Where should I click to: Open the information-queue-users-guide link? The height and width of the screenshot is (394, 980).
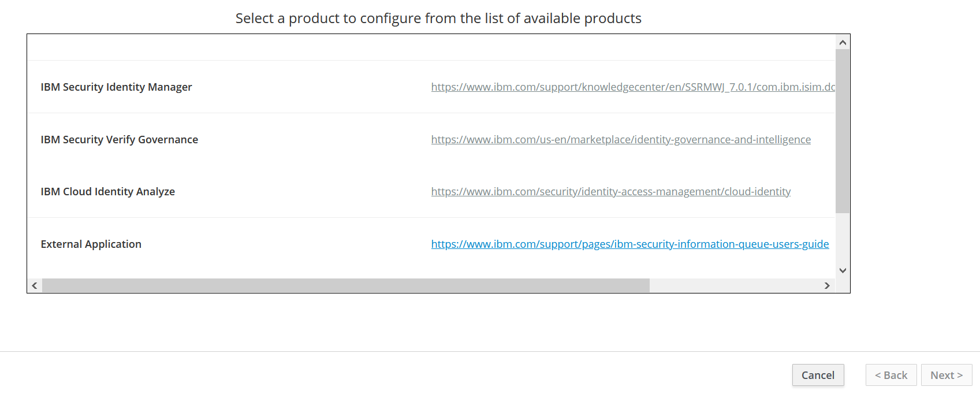tap(629, 244)
